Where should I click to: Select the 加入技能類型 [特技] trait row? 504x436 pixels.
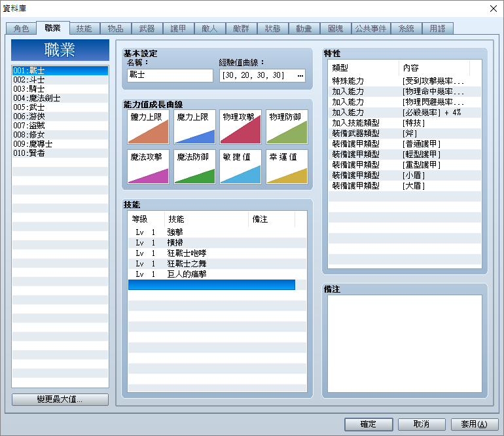point(405,123)
